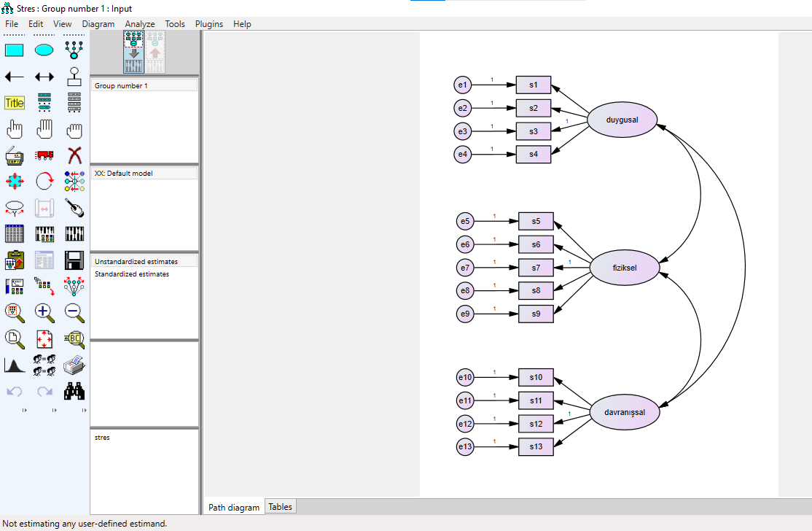Select the erase objects X tool
Viewport: 812px width, 531px height.
74,155
